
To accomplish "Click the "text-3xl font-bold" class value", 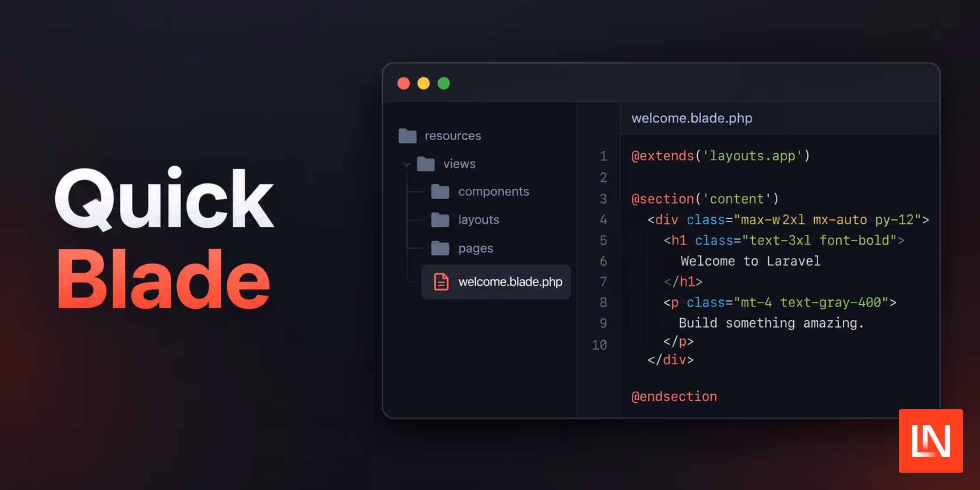I will point(820,241).
